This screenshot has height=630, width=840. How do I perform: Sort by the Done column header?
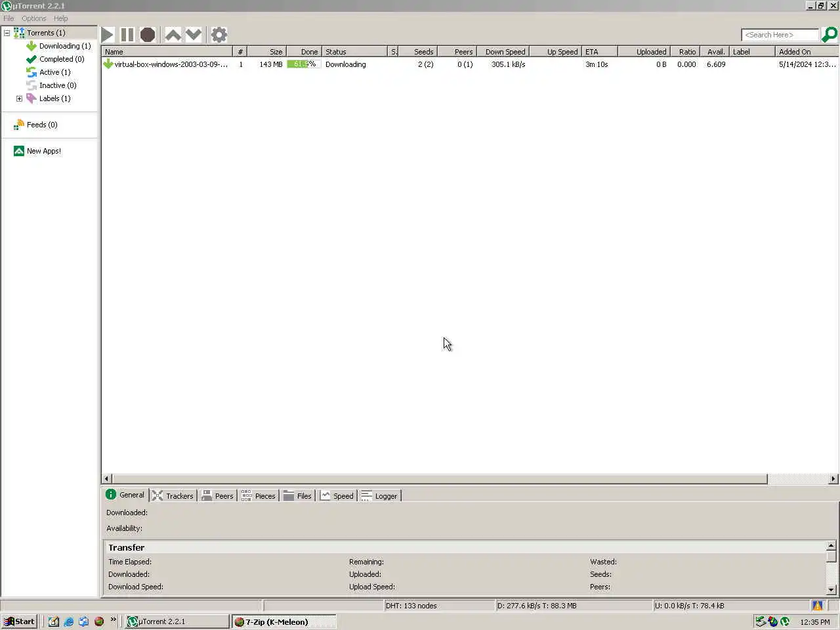pos(304,52)
